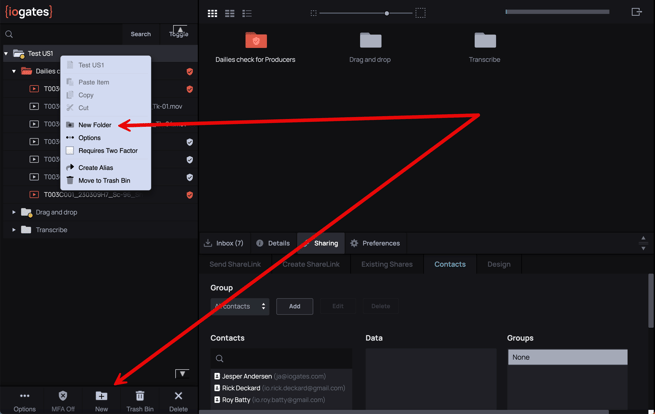Switch to the Existing Shares tab
655x414 pixels.
(x=387, y=264)
